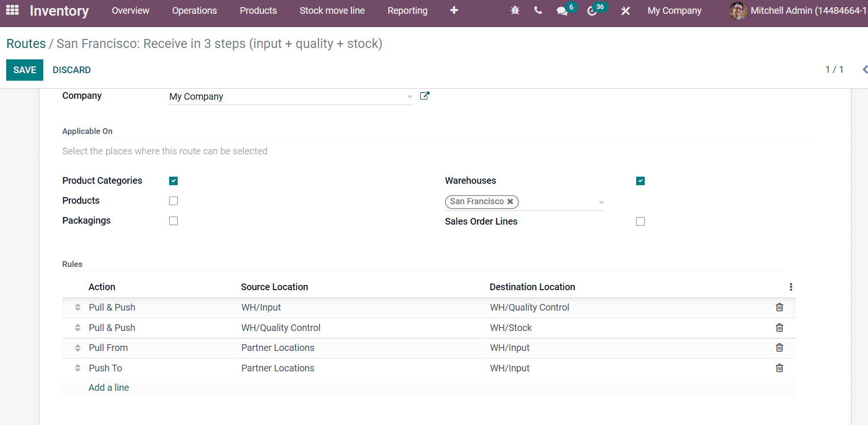The height and width of the screenshot is (425, 868).
Task: Enable the Packagings checkbox
Action: point(173,221)
